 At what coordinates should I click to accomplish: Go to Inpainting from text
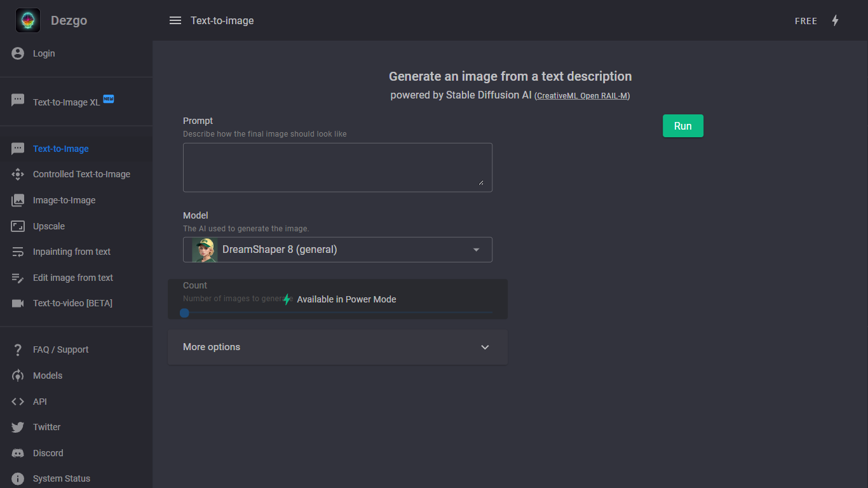[x=72, y=252]
